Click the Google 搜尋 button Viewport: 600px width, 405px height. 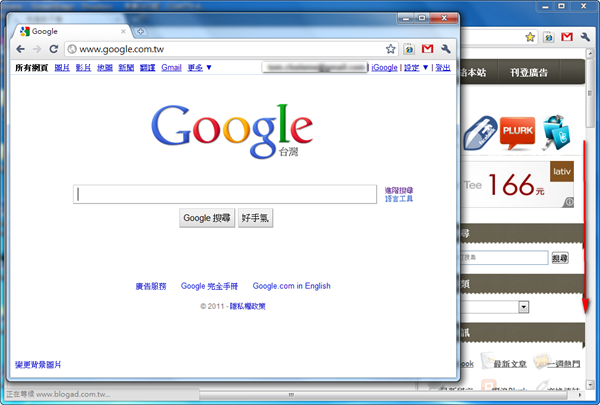click(207, 218)
